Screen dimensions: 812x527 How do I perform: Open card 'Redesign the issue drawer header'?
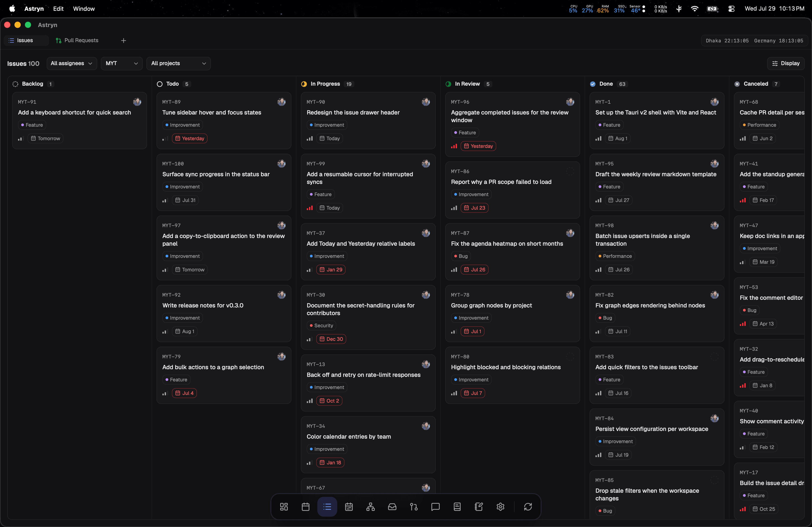tap(368, 120)
